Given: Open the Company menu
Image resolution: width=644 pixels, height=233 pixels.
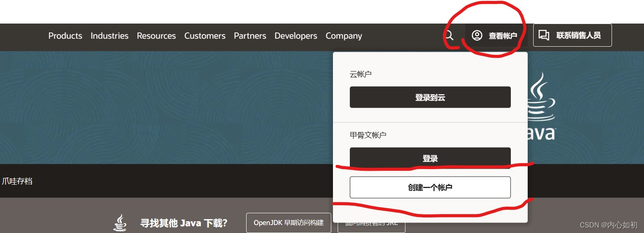Looking at the screenshot, I should tap(344, 36).
